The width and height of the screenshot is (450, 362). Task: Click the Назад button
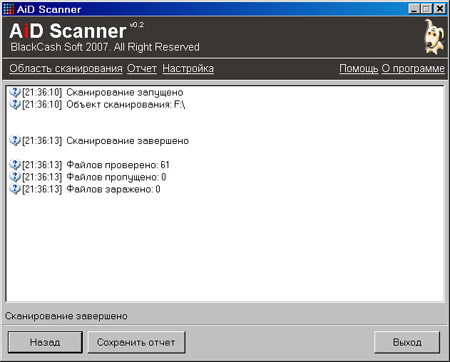45,342
